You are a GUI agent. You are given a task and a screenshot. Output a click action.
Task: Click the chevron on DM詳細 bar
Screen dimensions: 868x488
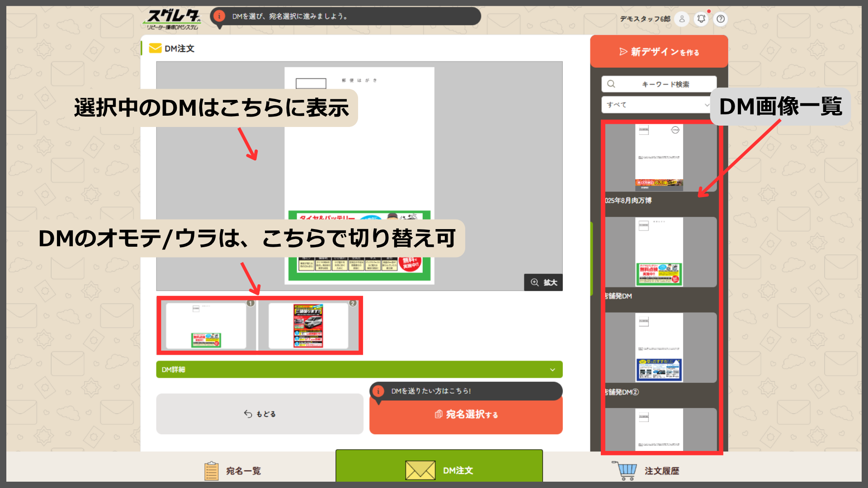click(x=552, y=370)
